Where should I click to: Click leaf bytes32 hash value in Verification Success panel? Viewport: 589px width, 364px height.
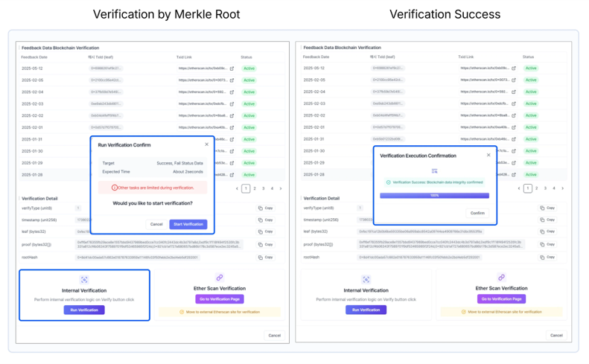(420, 232)
